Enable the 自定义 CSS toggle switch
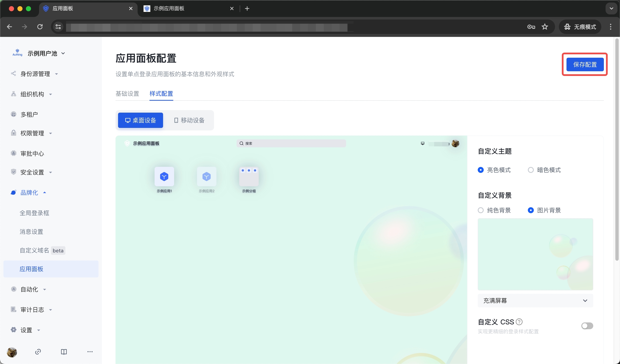Viewport: 620px width, 364px height. [x=587, y=326]
